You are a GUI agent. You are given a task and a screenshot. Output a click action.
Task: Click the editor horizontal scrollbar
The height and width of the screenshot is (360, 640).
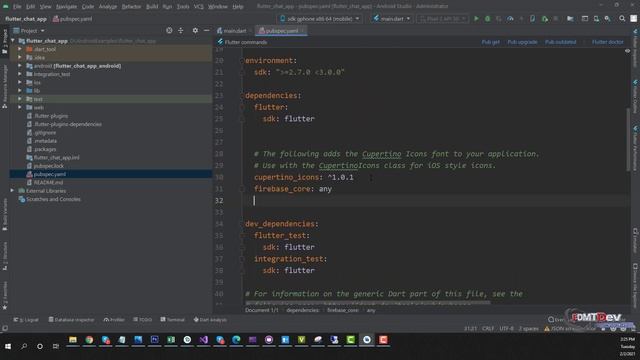(367, 303)
